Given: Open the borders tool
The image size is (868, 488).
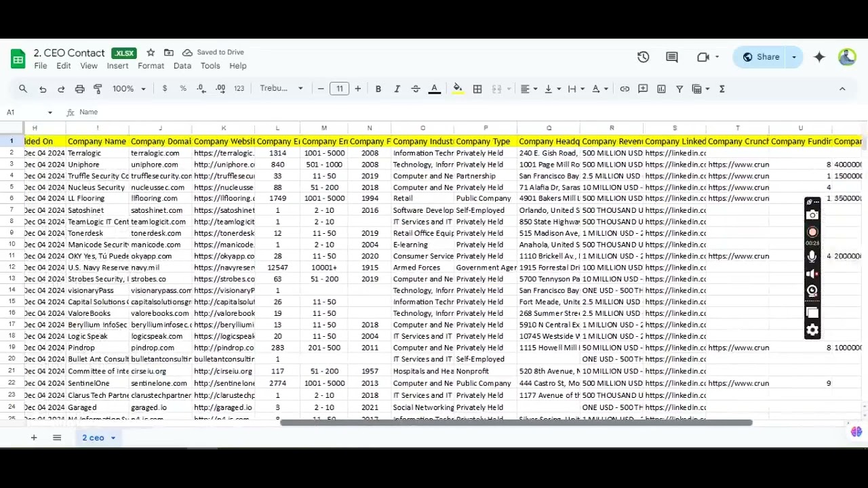Looking at the screenshot, I should (x=477, y=89).
